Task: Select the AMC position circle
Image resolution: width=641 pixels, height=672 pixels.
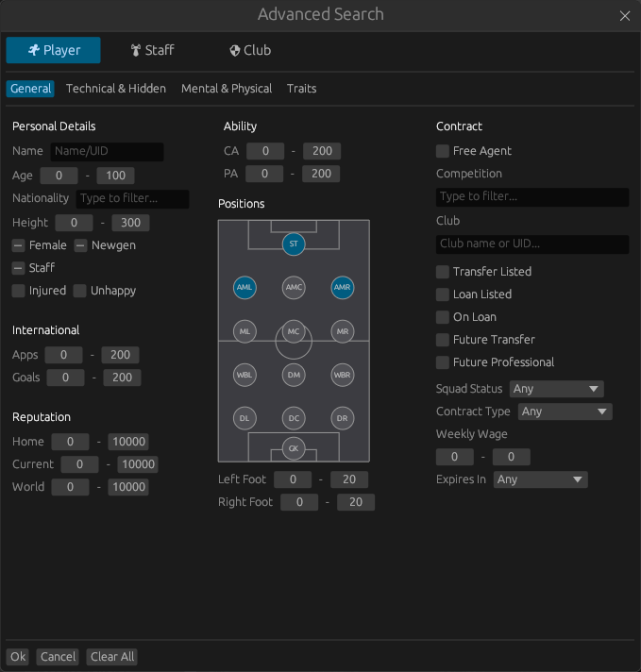Action: pos(294,287)
